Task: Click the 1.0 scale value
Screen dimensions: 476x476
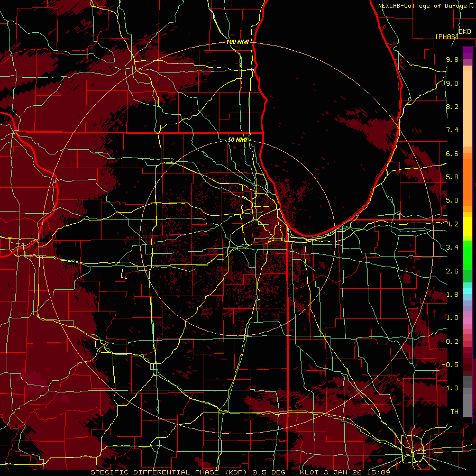Action: pos(452,318)
